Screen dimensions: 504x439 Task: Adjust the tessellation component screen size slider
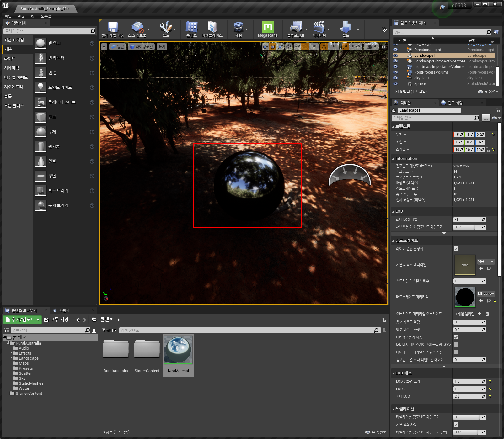pyautogui.click(x=470, y=417)
